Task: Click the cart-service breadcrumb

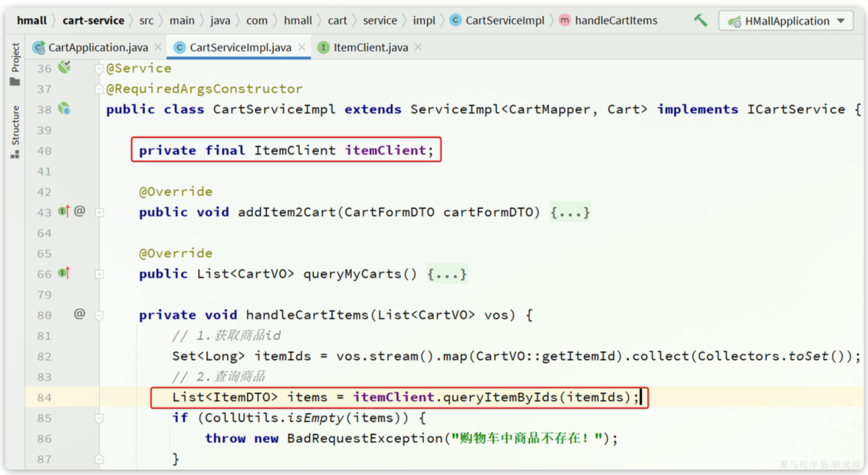Action: coord(93,20)
